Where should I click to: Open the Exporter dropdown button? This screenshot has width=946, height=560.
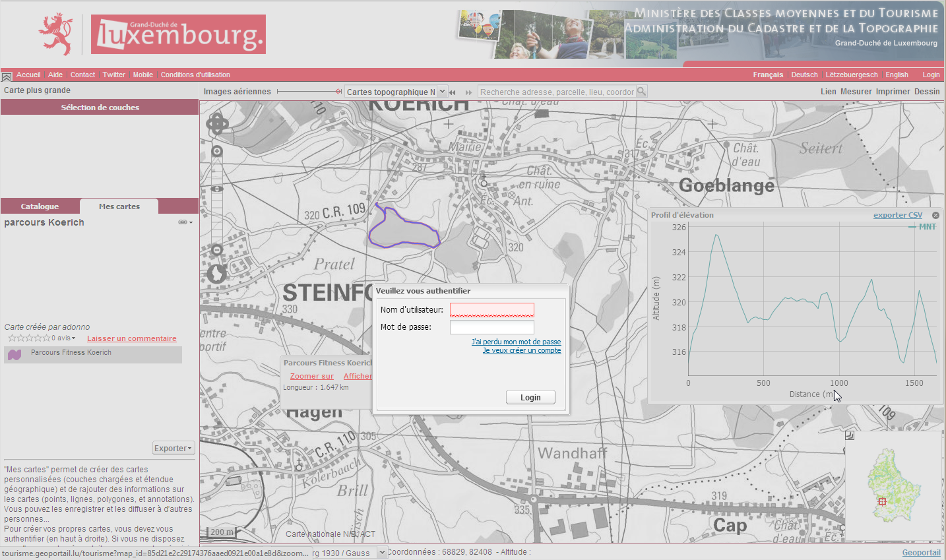click(173, 448)
